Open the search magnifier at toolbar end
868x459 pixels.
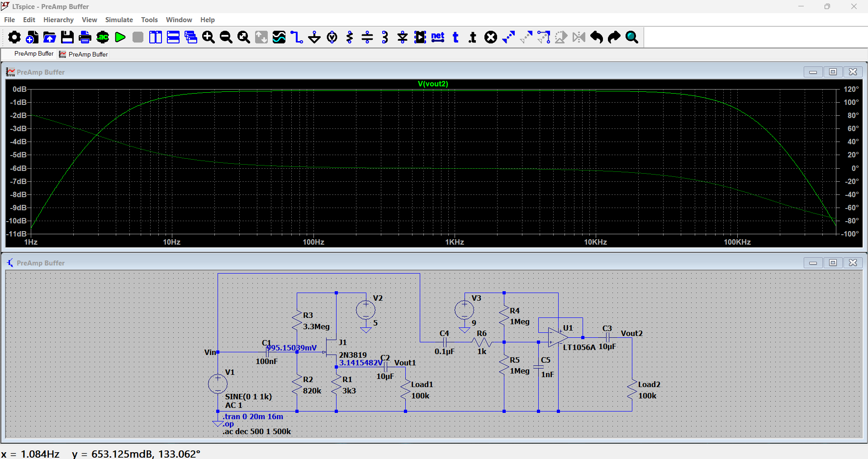(632, 37)
